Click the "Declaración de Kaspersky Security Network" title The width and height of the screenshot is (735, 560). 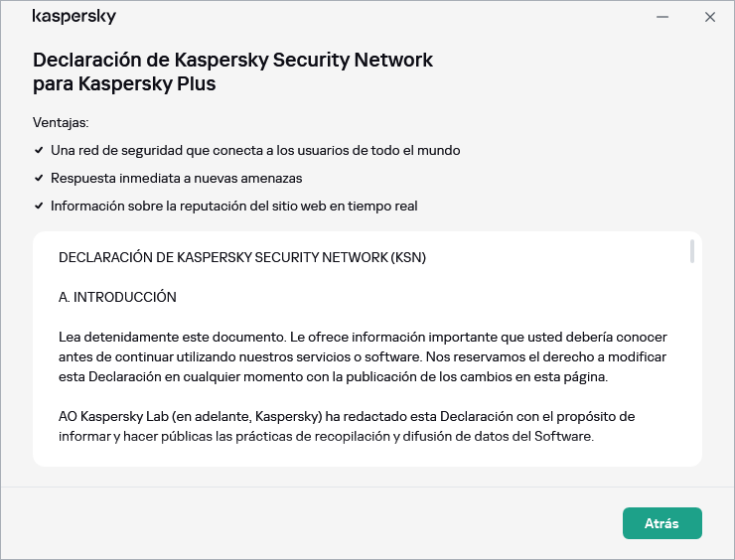[x=232, y=60]
